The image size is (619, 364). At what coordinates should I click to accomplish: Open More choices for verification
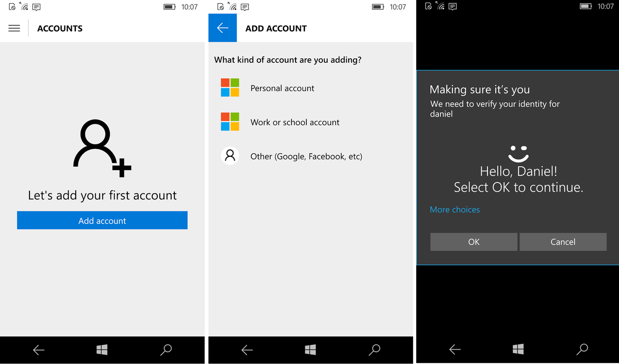(x=454, y=209)
